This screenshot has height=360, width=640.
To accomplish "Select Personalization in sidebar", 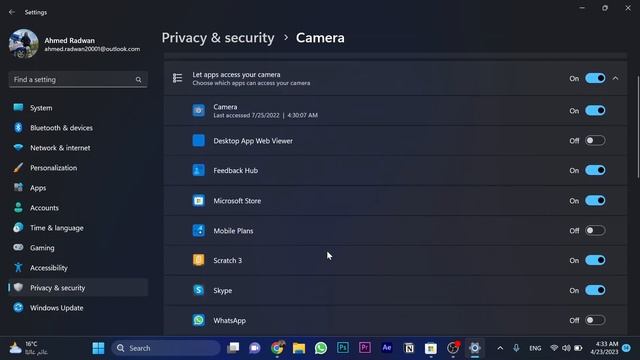I will click(78, 168).
